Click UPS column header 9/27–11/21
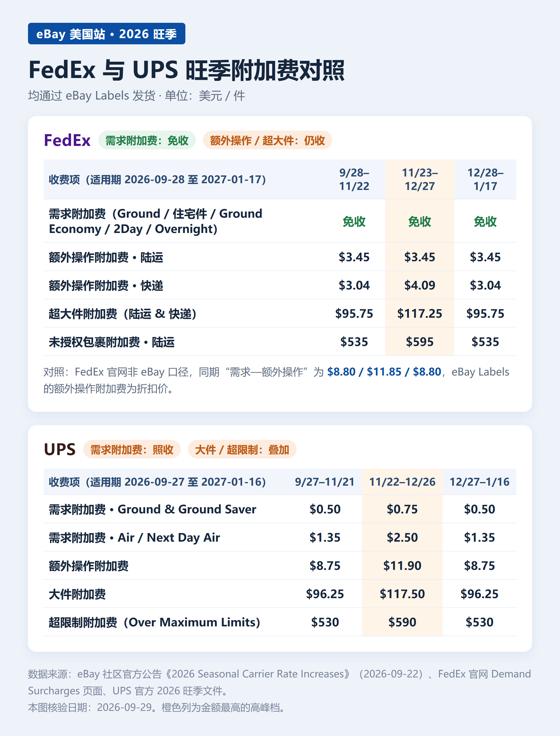The width and height of the screenshot is (560, 736). (x=325, y=482)
